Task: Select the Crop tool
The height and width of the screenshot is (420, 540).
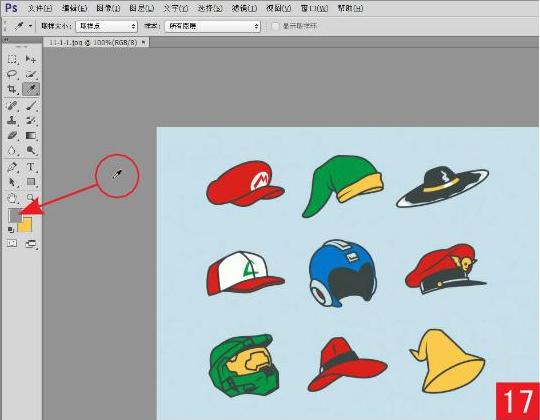Action: point(12,89)
